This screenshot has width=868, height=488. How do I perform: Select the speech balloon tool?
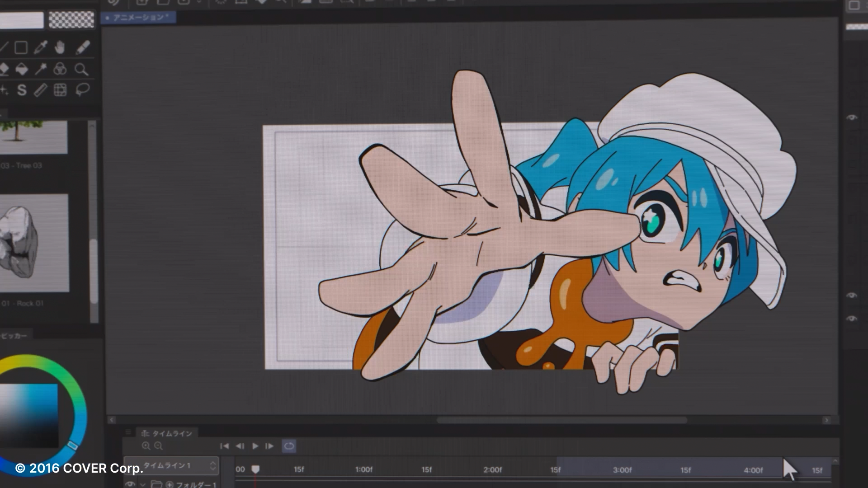[82, 89]
